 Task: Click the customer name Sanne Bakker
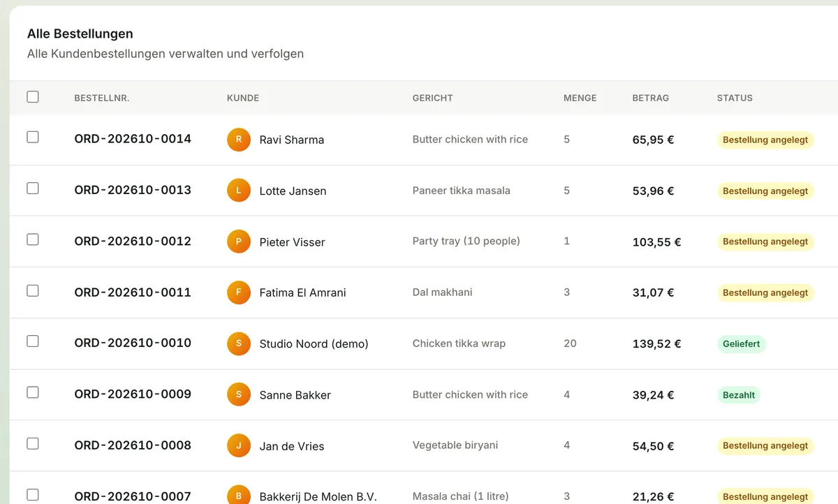pyautogui.click(x=295, y=395)
